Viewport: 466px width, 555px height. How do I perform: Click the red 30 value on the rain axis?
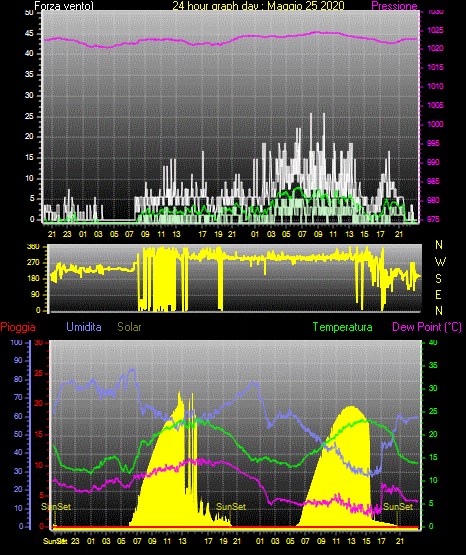pyautogui.click(x=39, y=343)
